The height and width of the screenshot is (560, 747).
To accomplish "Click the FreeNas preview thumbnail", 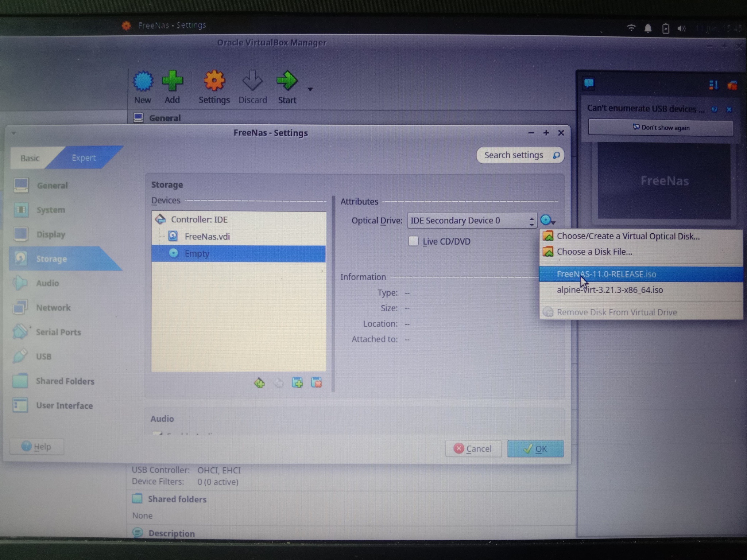I will 664,181.
